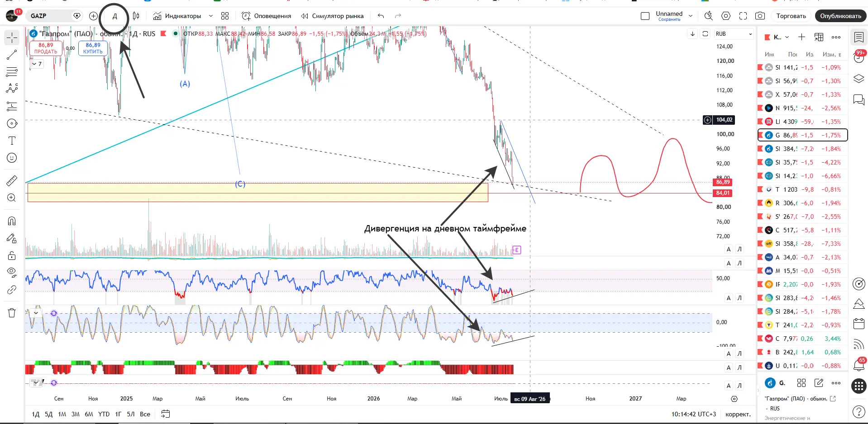
Task: Toggle magnet mode for drawings
Action: click(x=12, y=221)
